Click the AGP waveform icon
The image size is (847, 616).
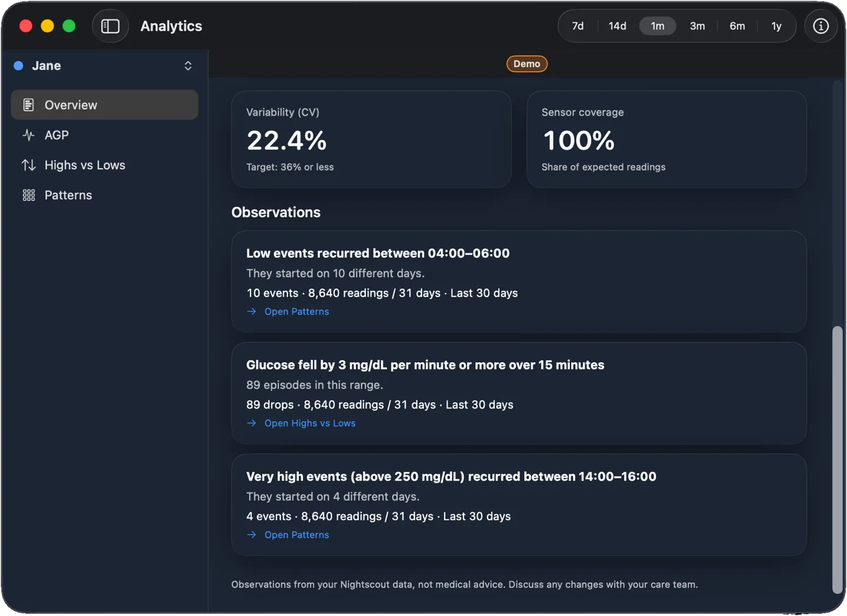tap(28, 135)
